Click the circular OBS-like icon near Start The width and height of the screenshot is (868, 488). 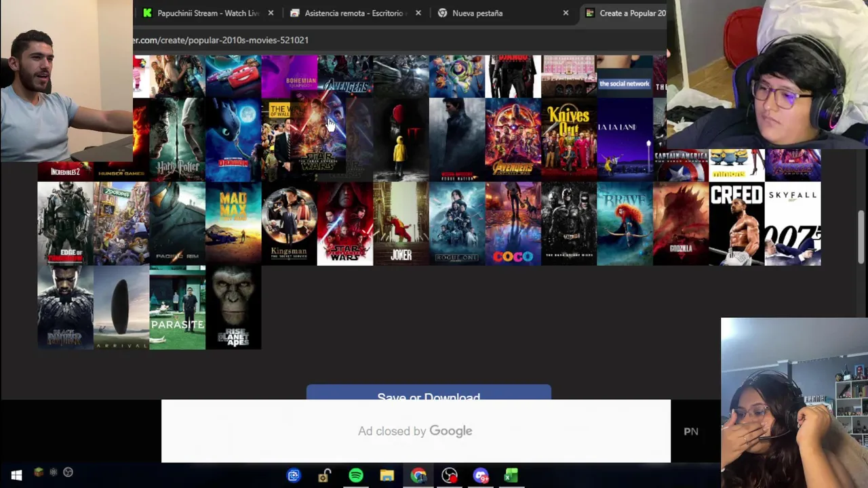coord(68,472)
